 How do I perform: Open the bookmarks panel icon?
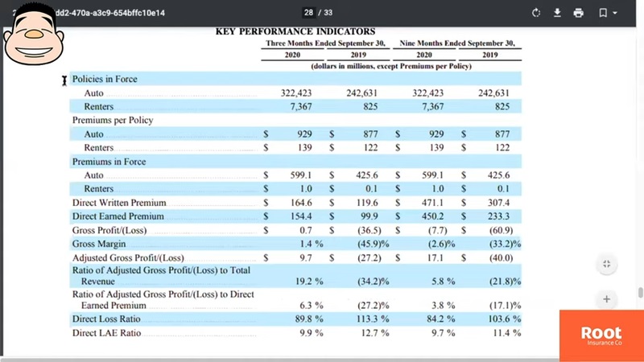click(x=602, y=13)
